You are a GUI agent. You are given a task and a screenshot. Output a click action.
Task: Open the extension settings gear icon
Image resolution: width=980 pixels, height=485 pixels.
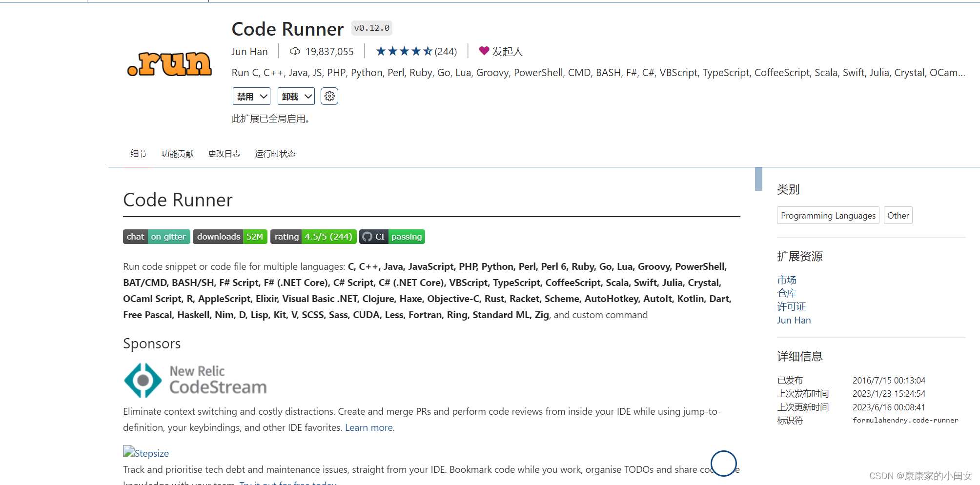click(x=329, y=96)
